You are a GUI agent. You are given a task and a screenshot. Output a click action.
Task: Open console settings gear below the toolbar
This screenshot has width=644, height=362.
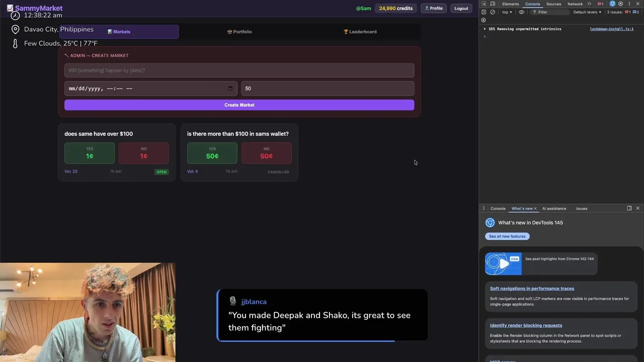click(484, 20)
